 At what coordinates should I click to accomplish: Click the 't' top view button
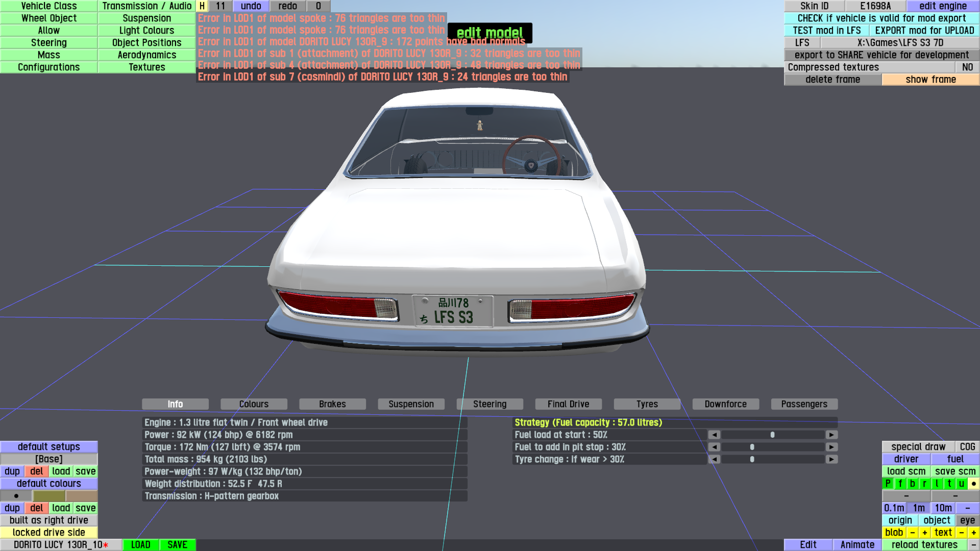(949, 484)
